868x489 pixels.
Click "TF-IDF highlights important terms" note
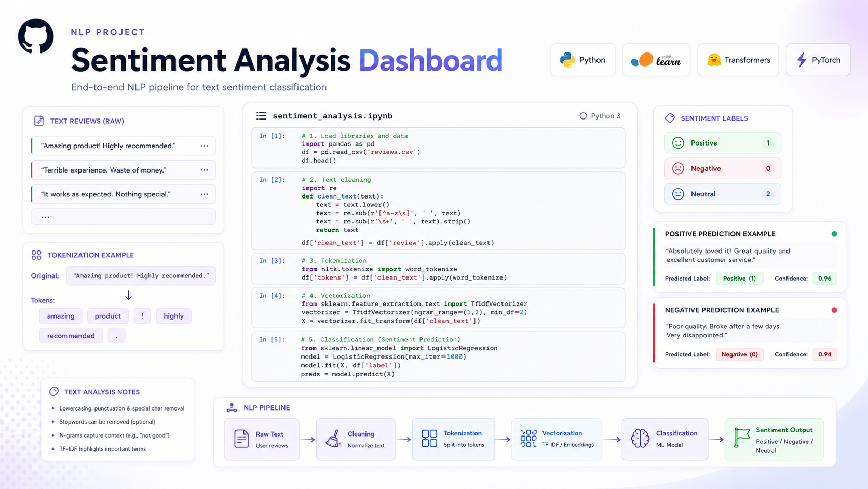pyautogui.click(x=103, y=449)
